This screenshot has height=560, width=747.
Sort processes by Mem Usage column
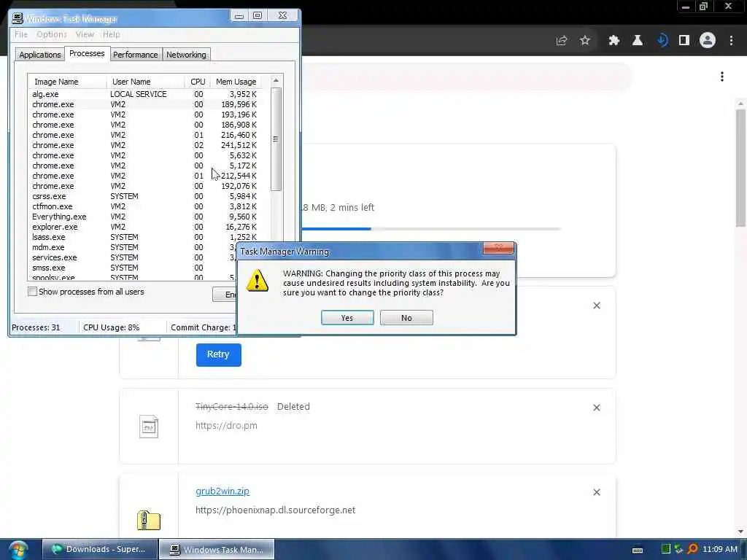pyautogui.click(x=236, y=82)
